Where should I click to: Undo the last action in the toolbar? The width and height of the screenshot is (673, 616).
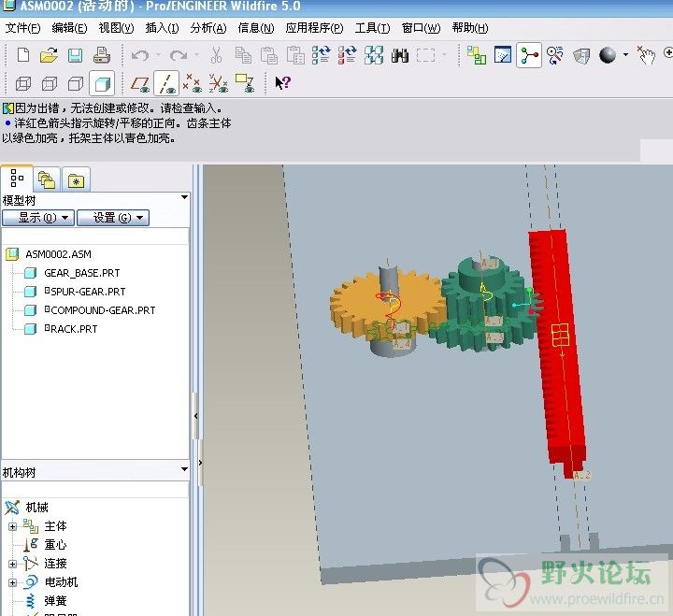pos(140,56)
